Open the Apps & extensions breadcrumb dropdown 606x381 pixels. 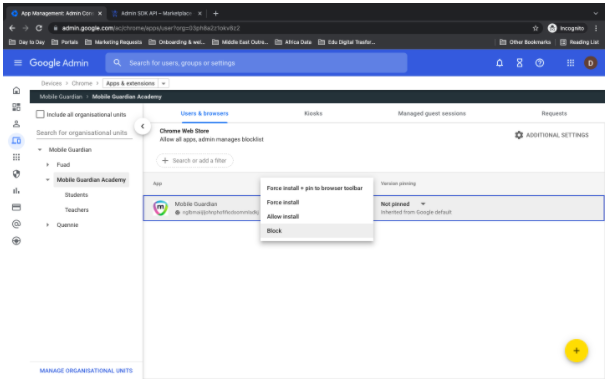tap(164, 83)
